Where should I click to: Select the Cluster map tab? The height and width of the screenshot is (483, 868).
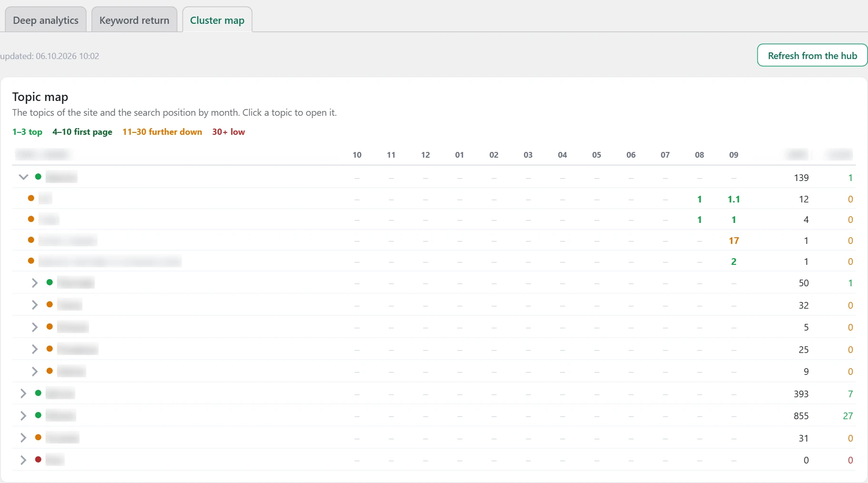pos(217,20)
